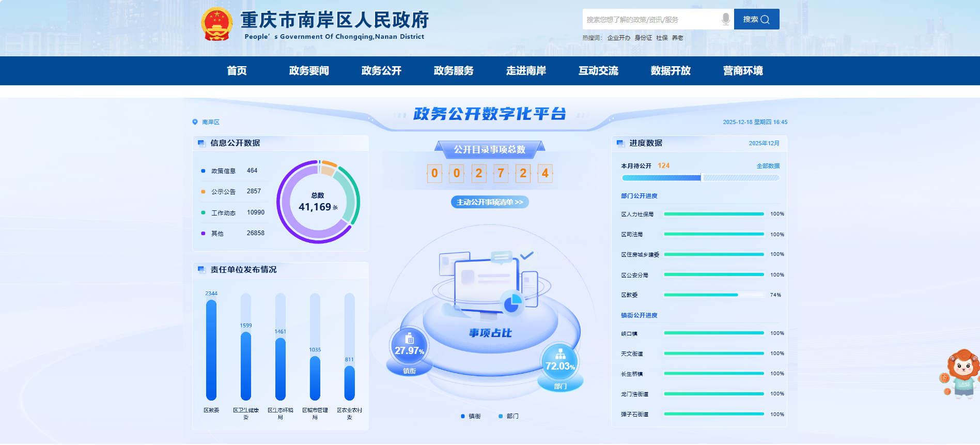Image resolution: width=980 pixels, height=445 pixels.
Task: Toggle the 镇街 legend item below chart
Action: (471, 416)
